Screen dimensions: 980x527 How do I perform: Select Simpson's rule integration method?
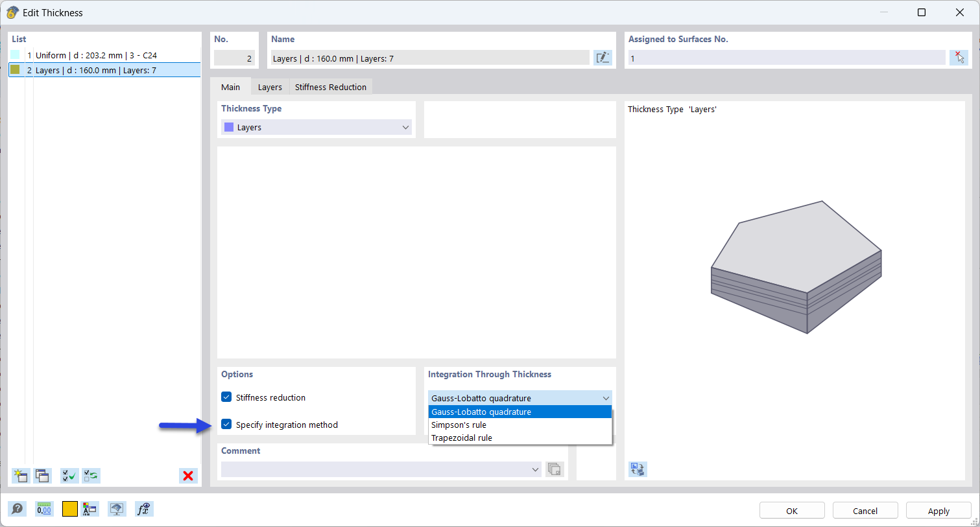459,425
